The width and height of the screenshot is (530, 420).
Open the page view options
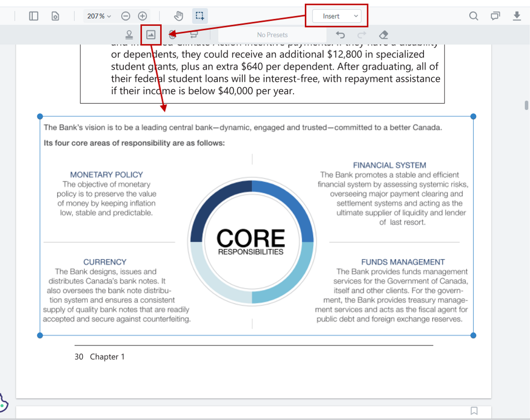click(55, 16)
